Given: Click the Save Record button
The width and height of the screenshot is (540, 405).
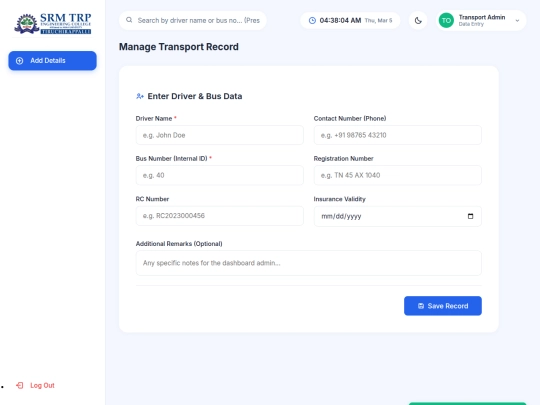Looking at the screenshot, I should (x=443, y=306).
